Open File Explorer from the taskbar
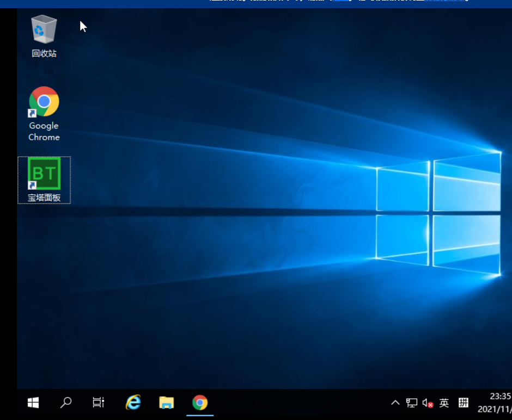The image size is (512, 420). 167,403
